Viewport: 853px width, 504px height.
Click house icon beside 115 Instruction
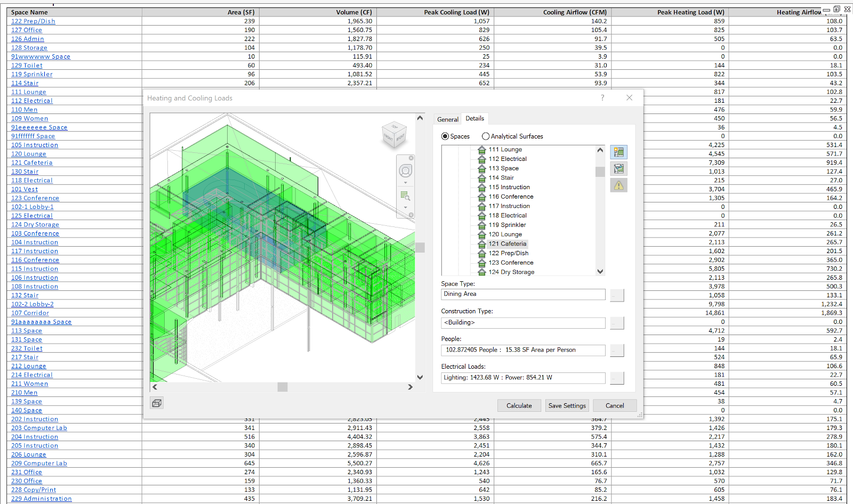click(482, 188)
